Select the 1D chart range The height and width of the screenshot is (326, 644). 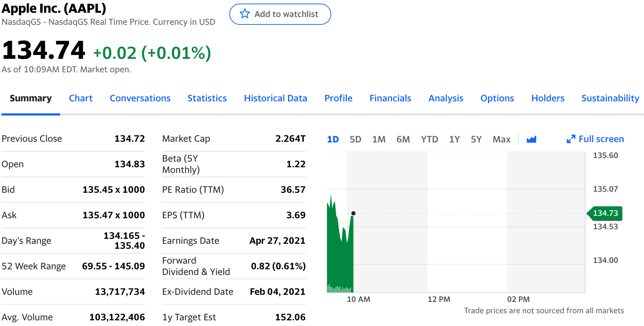click(x=333, y=139)
